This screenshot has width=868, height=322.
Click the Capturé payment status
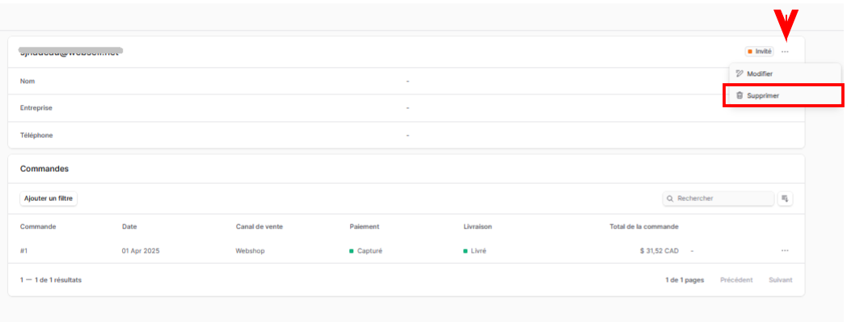[x=366, y=251]
